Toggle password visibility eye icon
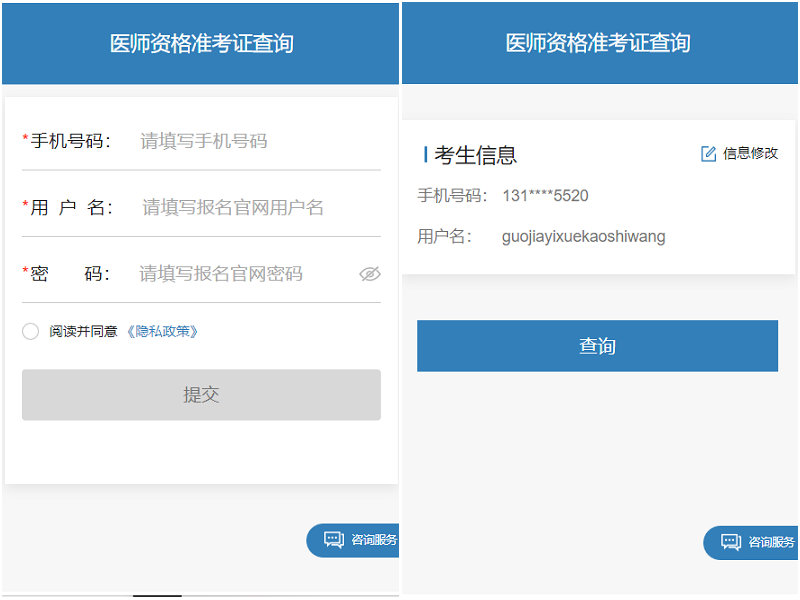 pos(370,274)
